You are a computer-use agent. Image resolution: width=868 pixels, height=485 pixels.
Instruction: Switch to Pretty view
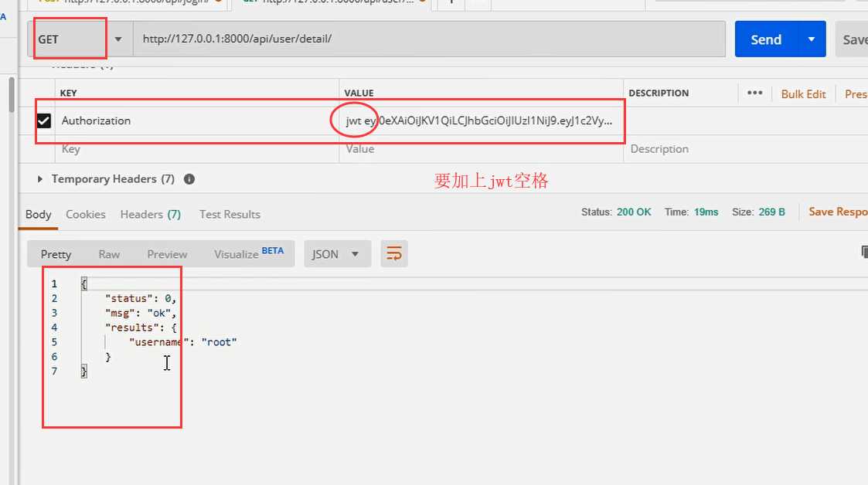(56, 254)
